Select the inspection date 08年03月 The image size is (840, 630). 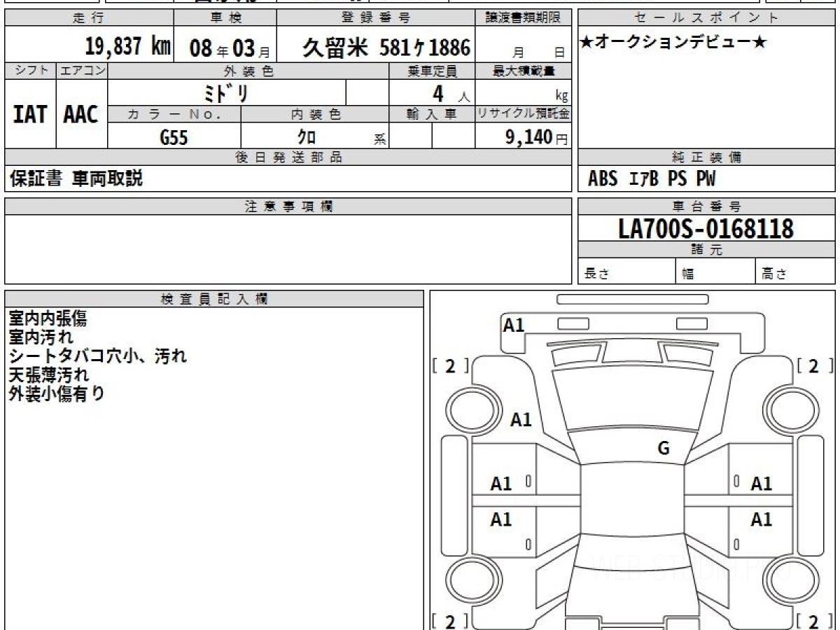(230, 48)
